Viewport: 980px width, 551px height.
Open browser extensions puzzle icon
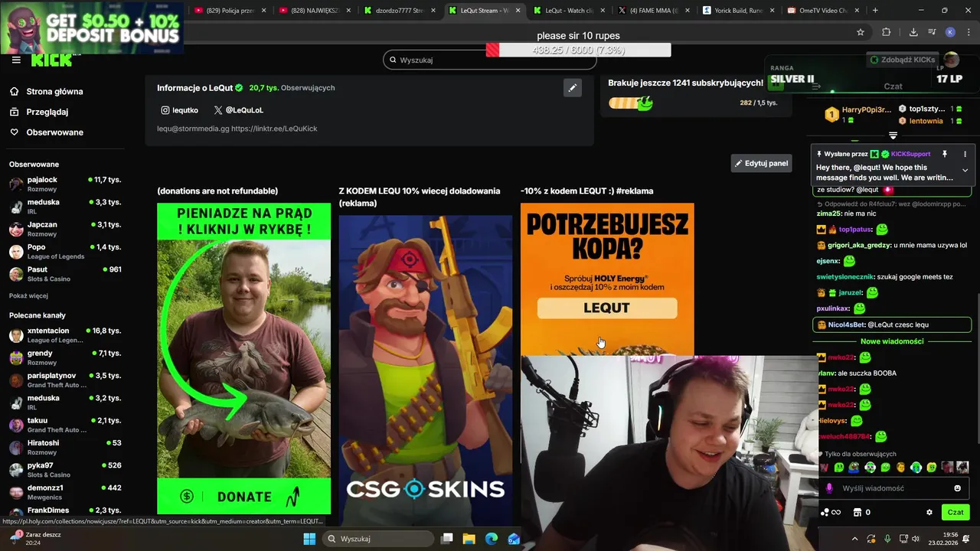tap(886, 32)
